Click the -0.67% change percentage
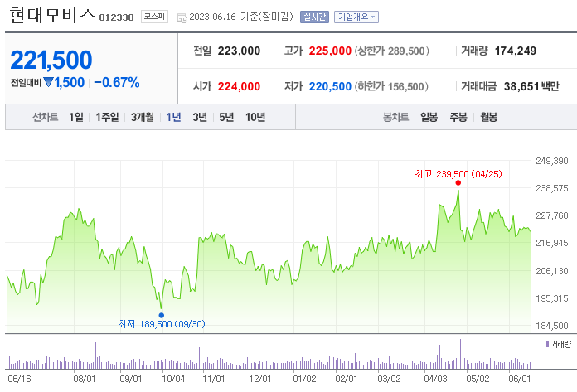The height and width of the screenshot is (392, 577). 117,82
